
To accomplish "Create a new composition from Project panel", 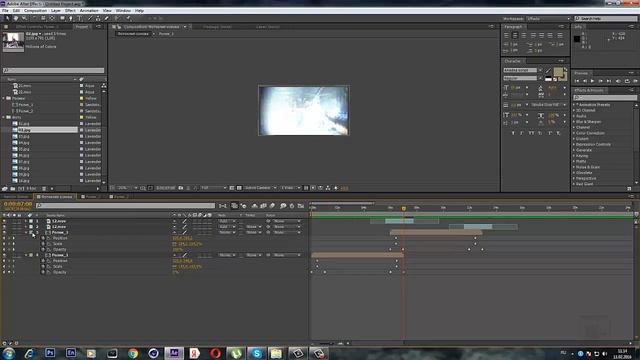I will [x=21, y=189].
